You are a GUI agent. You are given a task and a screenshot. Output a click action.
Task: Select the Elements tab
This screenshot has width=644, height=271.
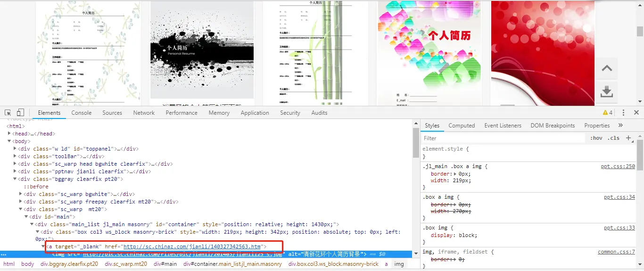(49, 113)
